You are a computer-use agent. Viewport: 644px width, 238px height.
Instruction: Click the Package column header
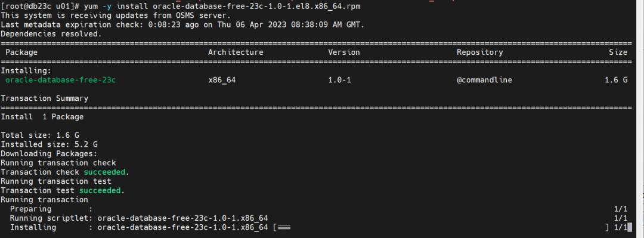click(x=21, y=52)
